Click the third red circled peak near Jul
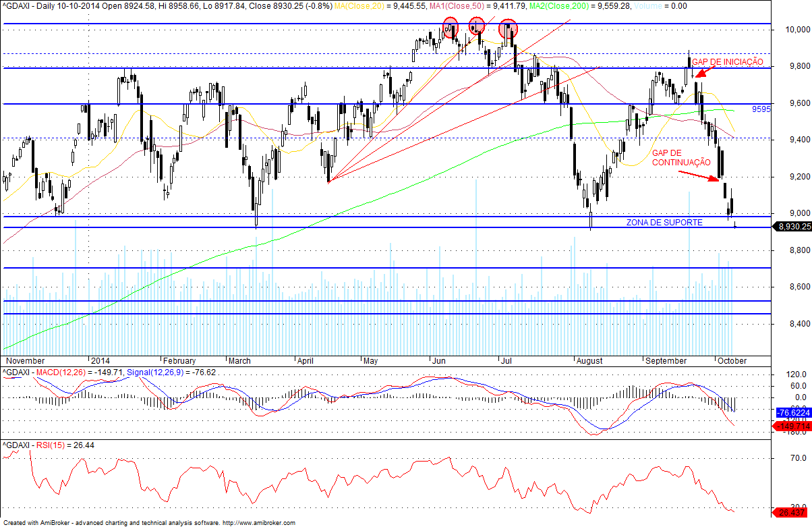 (508, 29)
